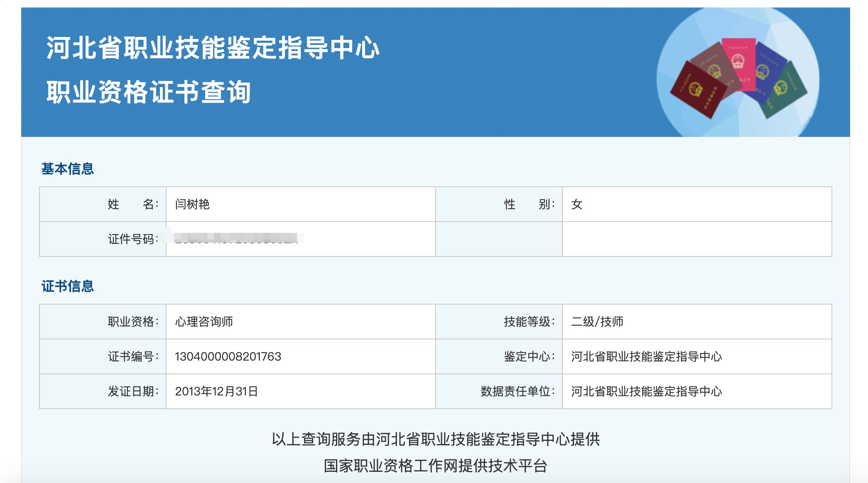This screenshot has width=868, height=483.
Task: Click certificate number 1304000008201763
Action: (x=228, y=356)
